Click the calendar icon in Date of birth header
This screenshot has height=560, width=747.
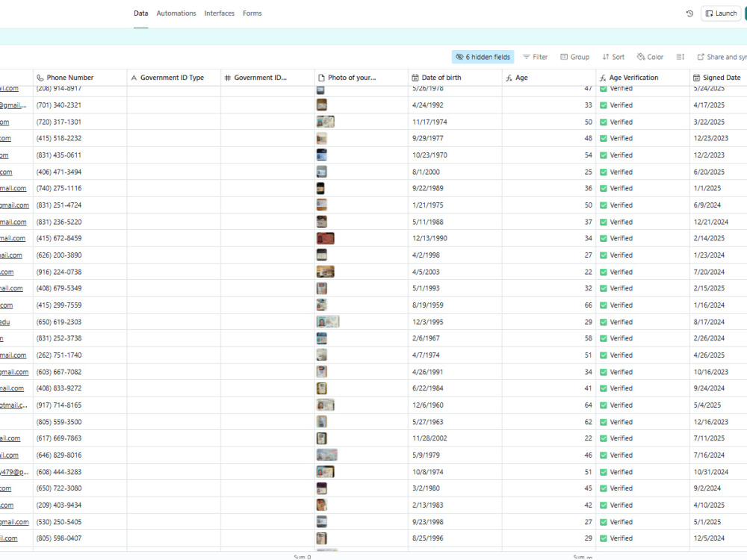[415, 78]
